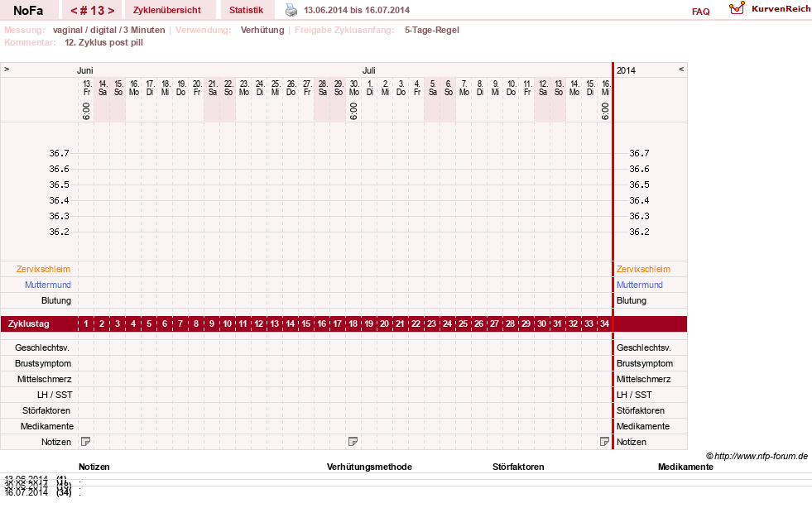Select cycle day 12 in Zyklustag row
This screenshot has height=532, width=812.
tap(258, 324)
